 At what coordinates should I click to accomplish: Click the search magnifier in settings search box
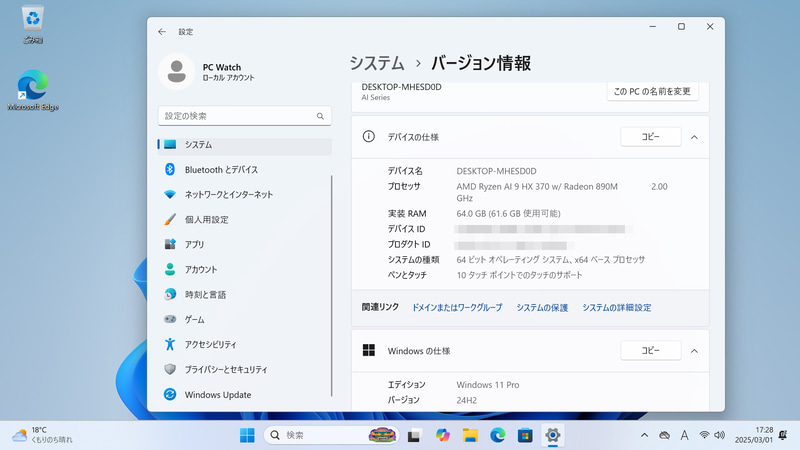320,116
